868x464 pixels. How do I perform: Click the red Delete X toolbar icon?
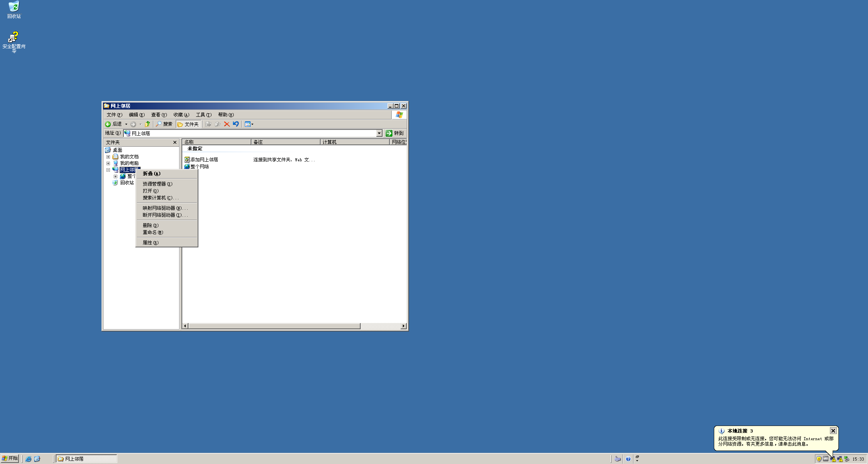click(227, 124)
